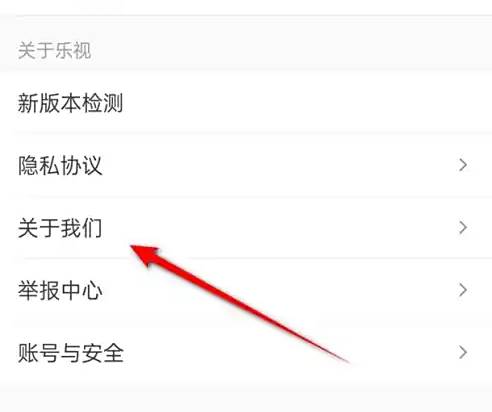Image resolution: width=492 pixels, height=412 pixels.
Task: Tap the chevron arrow beside 举报中心
Action: [x=463, y=290]
